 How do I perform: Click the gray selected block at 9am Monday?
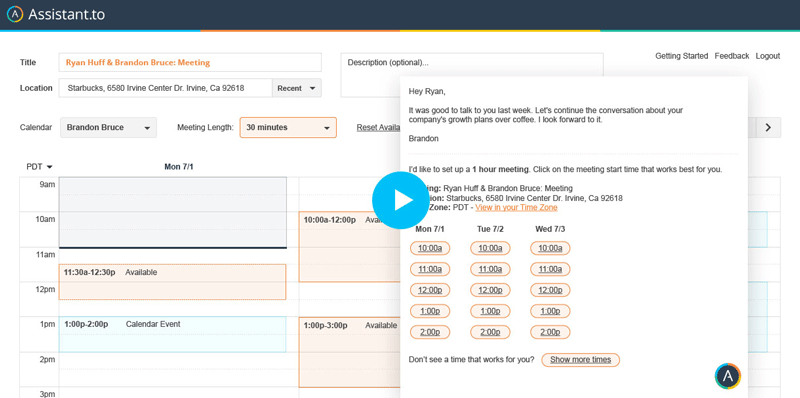tap(172, 213)
